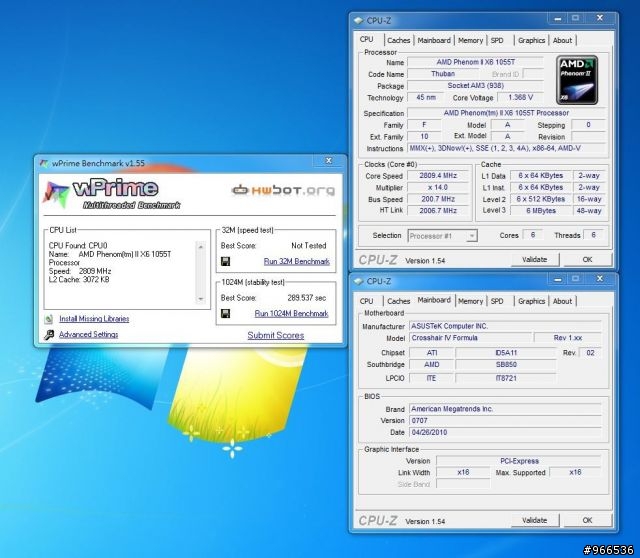Click the Core Speed value 2809.4 MHz

pyautogui.click(x=438, y=176)
